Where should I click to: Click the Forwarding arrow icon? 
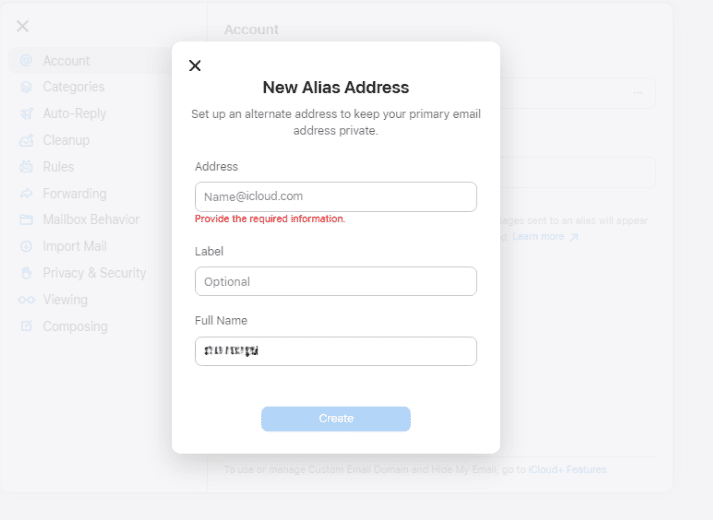26,194
